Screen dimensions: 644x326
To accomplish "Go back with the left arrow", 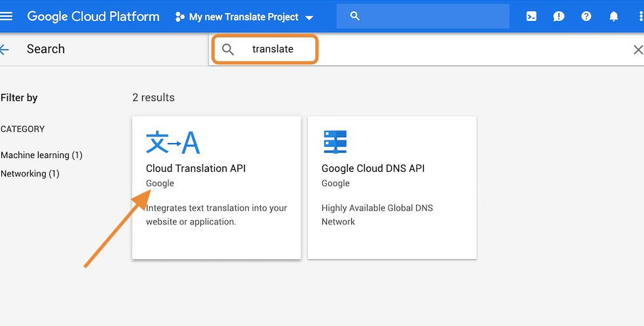I will pos(5,49).
